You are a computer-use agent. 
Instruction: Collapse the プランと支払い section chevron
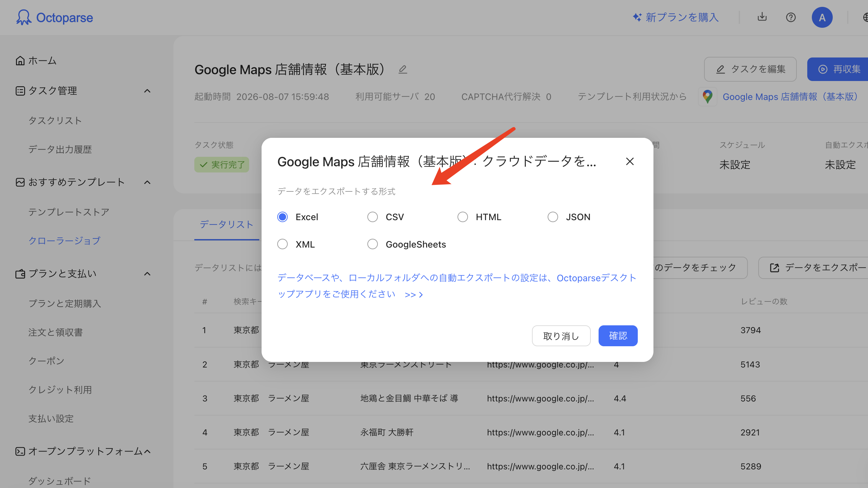(147, 274)
